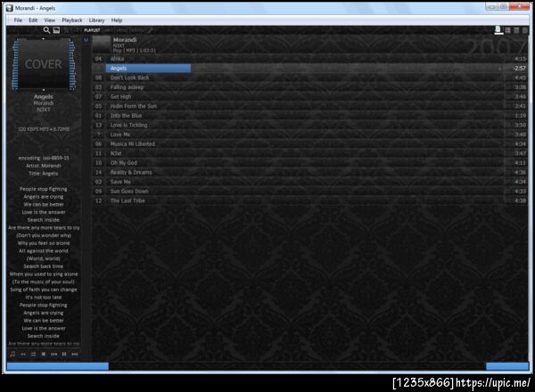535x392 pixels.
Task: Select the 'Musica Mi Libertad' track
Action: click(x=309, y=143)
